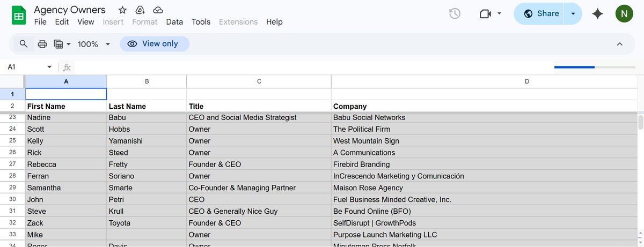This screenshot has height=247, width=644.
Task: Click the Company header cell
Action: [x=484, y=106]
